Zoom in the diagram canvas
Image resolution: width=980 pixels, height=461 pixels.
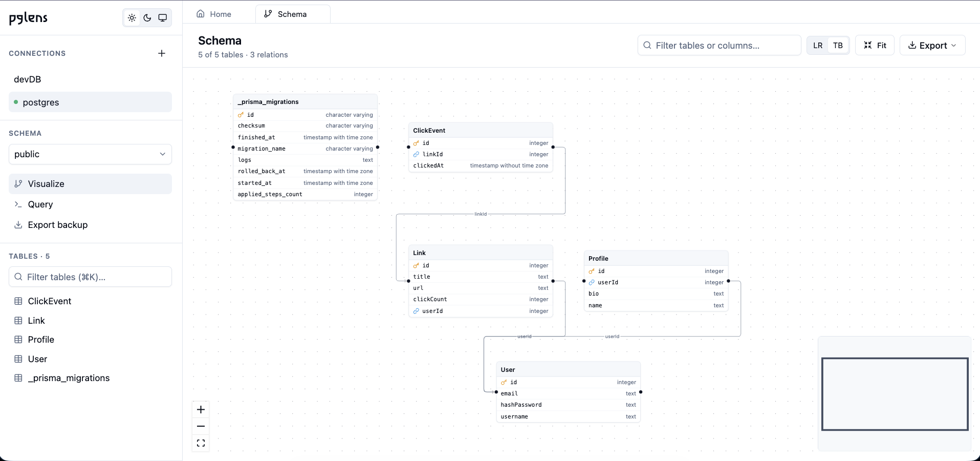click(201, 409)
